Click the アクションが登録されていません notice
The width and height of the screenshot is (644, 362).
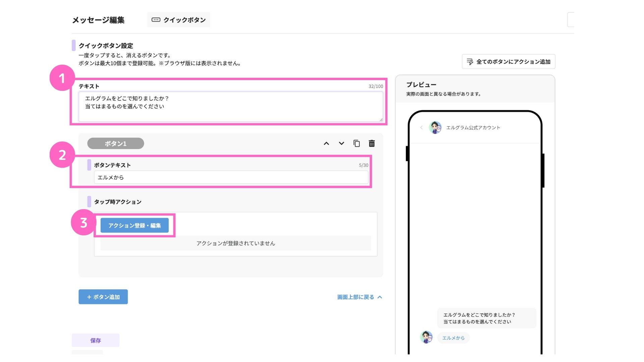[236, 243]
